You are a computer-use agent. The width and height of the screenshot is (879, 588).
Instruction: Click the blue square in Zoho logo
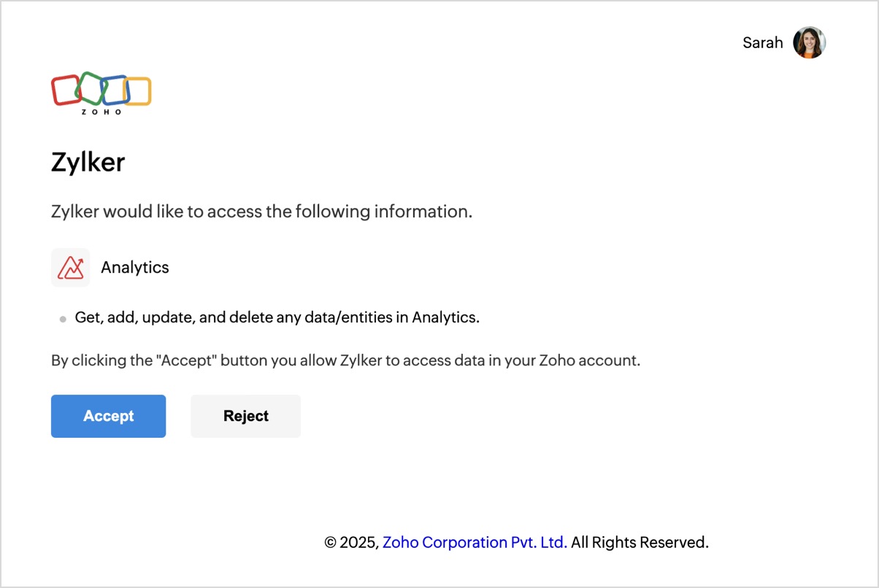114,89
